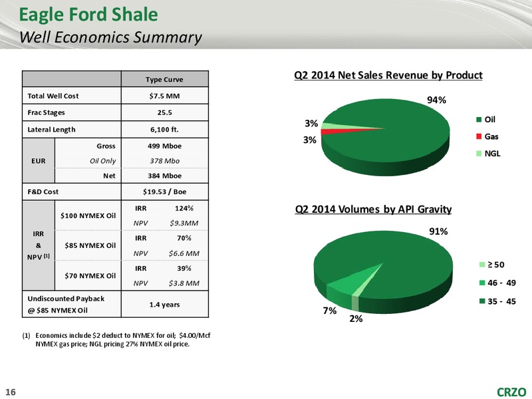Screen dimensions: 532x399
Task: Select the '91%' API gravity pie label
Action: coord(438,231)
